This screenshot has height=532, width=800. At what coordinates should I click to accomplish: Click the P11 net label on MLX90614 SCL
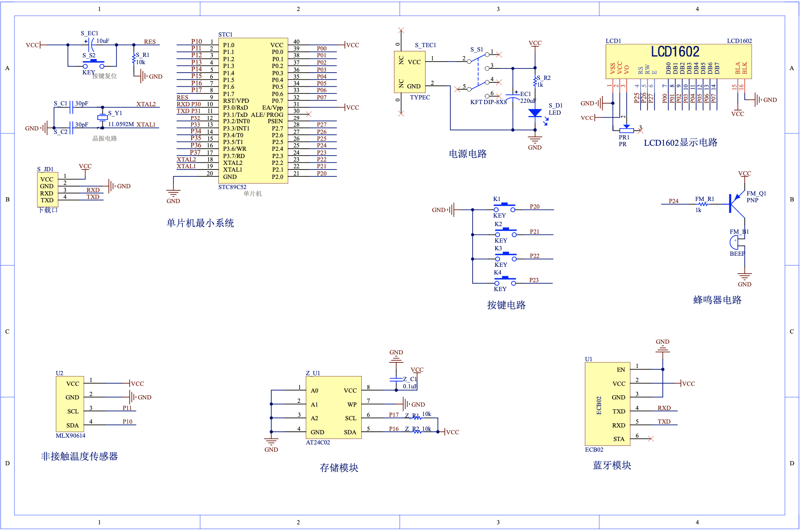(x=127, y=408)
